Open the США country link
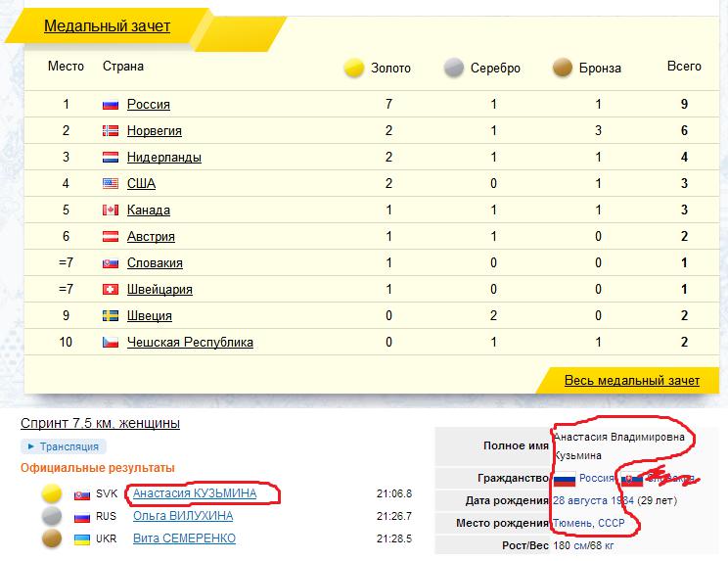728x561 pixels. [141, 183]
